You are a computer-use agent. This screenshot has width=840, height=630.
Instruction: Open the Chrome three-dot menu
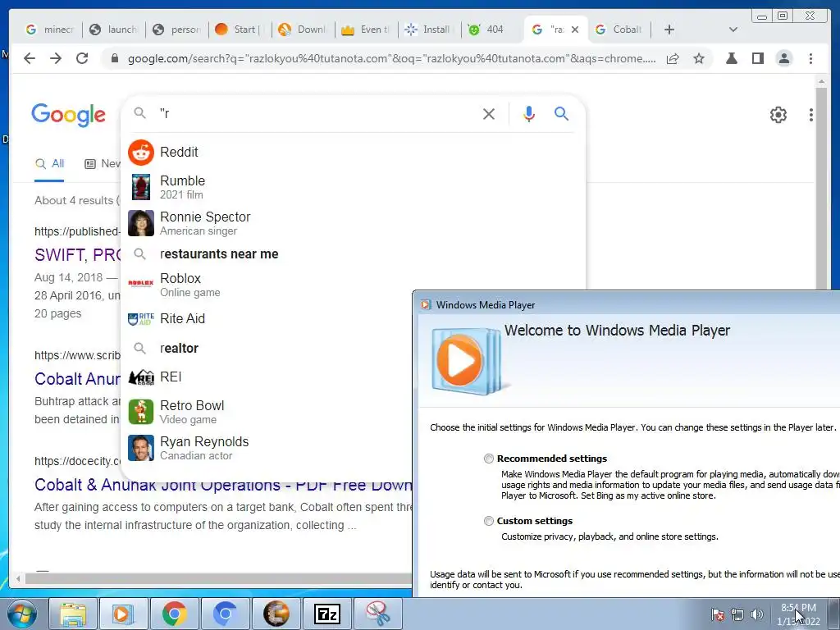point(810,58)
